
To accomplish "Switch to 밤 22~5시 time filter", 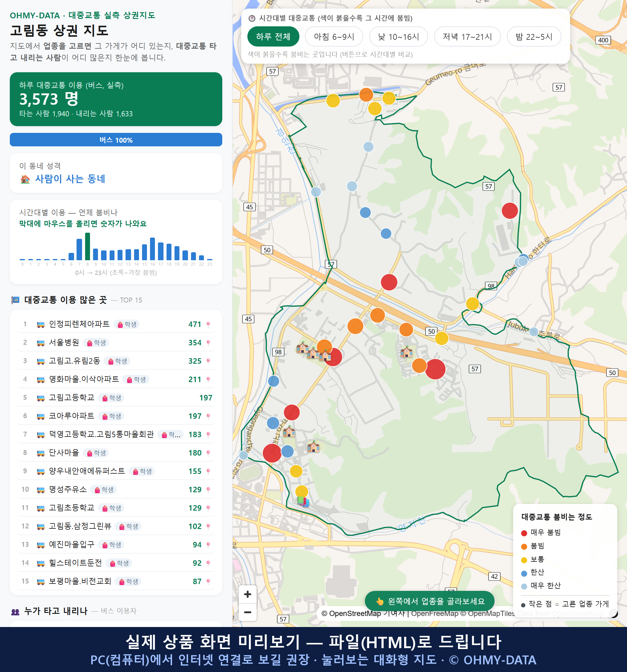I will (x=534, y=36).
